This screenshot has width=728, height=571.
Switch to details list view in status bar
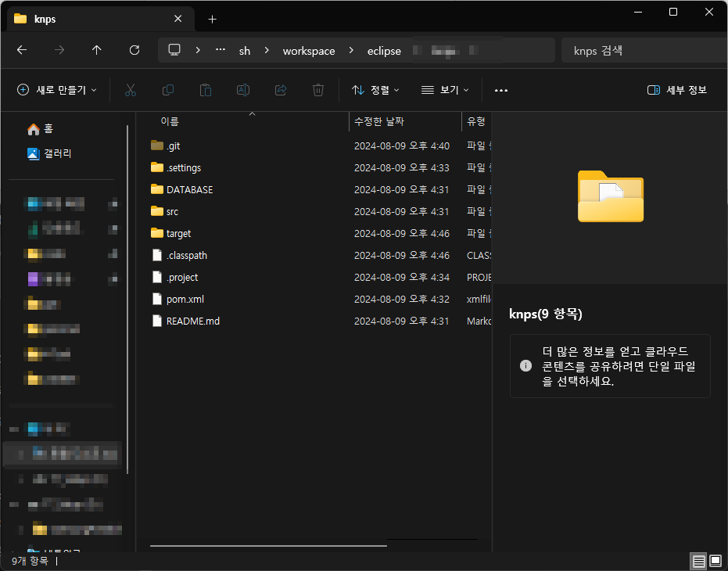coord(699,562)
